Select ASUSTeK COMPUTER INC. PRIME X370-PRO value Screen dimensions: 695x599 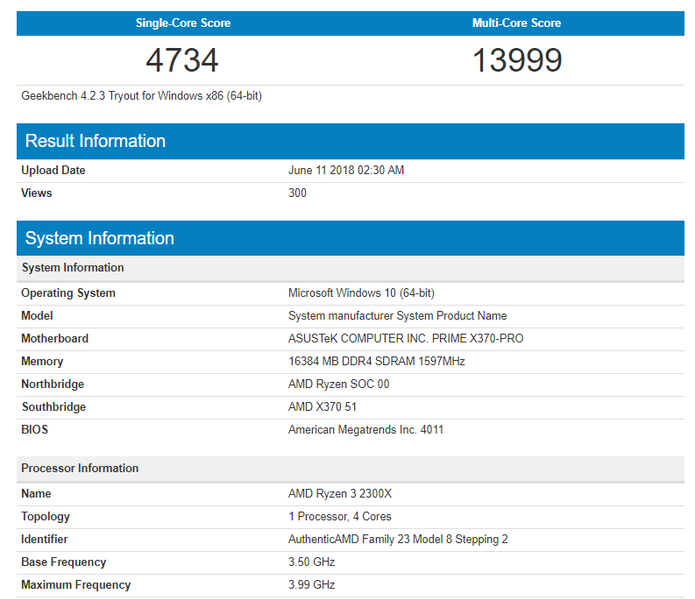click(406, 338)
